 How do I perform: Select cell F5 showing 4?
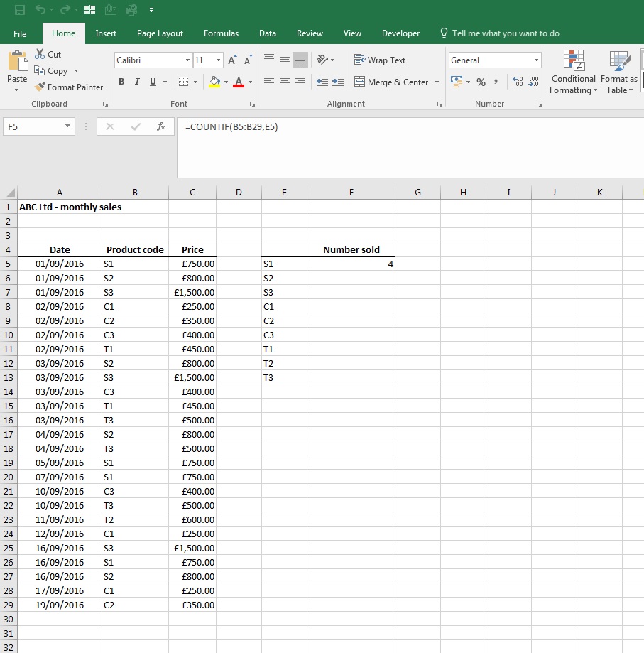point(351,264)
